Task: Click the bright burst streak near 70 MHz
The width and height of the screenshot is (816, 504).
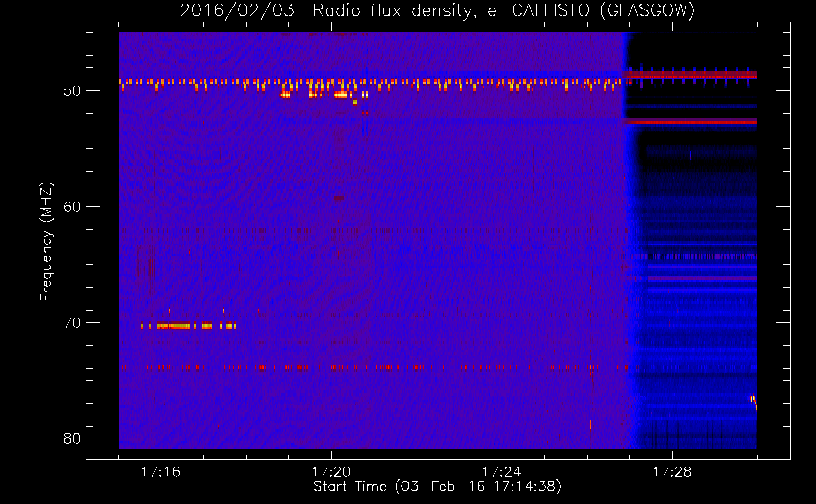Action: coord(188,326)
